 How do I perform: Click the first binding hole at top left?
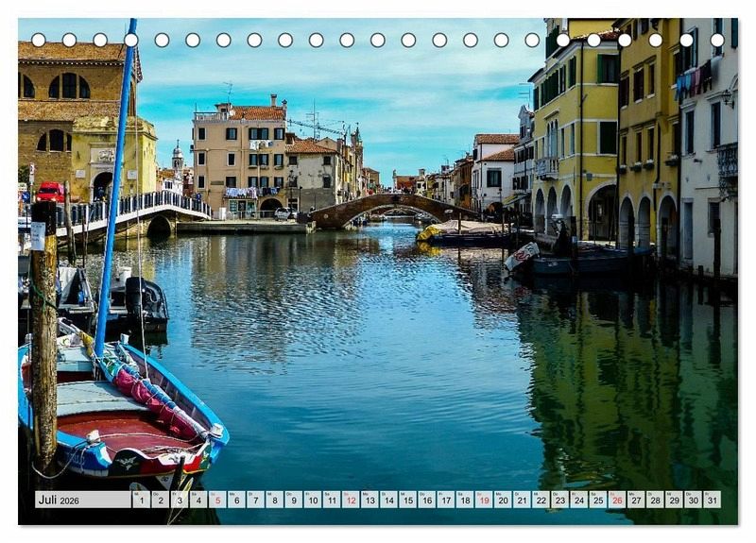coord(39,40)
